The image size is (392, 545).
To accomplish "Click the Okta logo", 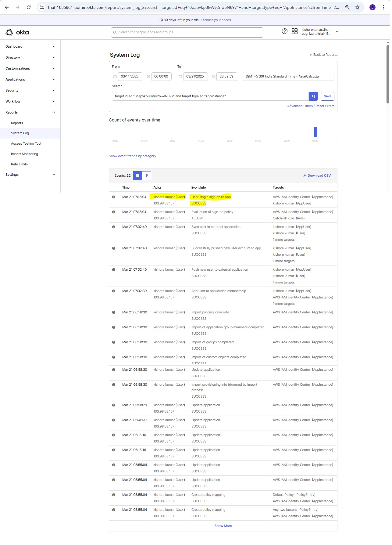I will coord(17,32).
